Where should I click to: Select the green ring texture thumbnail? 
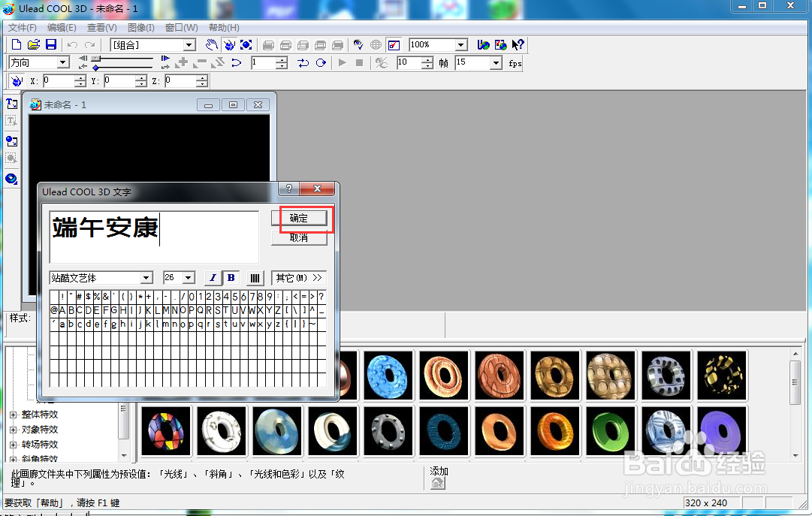[x=611, y=431]
